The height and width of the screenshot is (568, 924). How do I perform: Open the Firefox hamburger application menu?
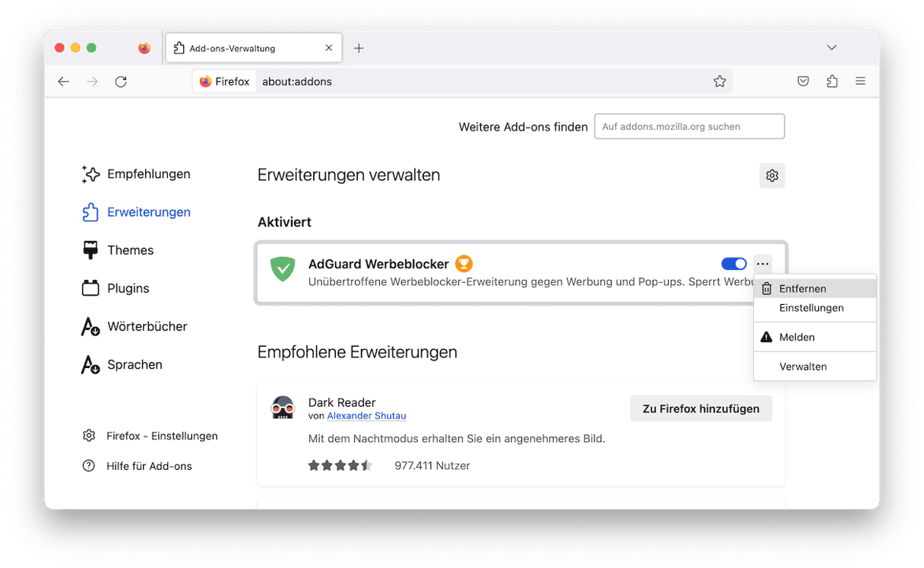(860, 81)
